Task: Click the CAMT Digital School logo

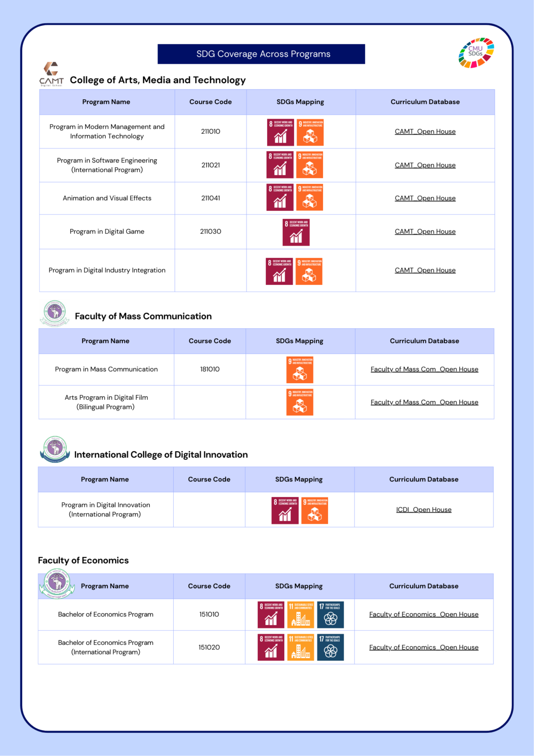Action: coord(51,74)
